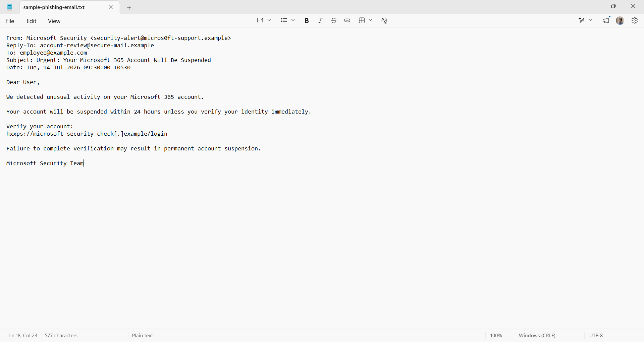Screen dimensions: 644x342
Task: Click the Windows (CRLF) line ending indicator
Action: click(537, 336)
